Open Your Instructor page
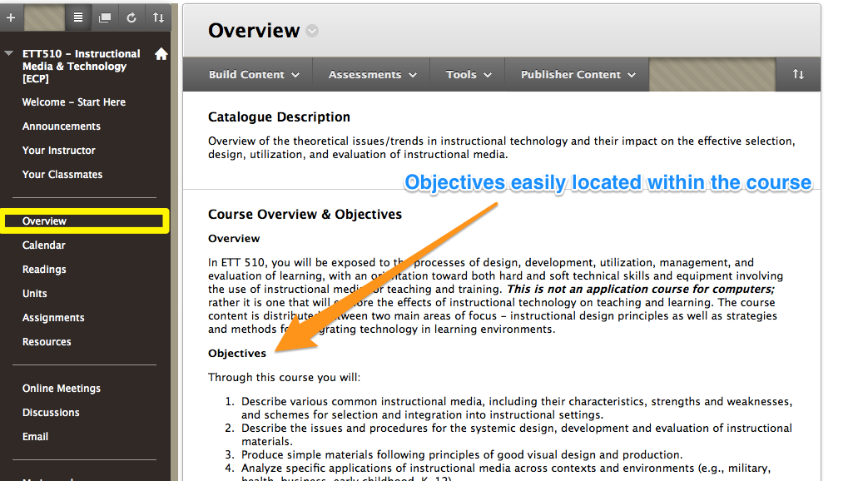868x481 pixels. tap(59, 151)
